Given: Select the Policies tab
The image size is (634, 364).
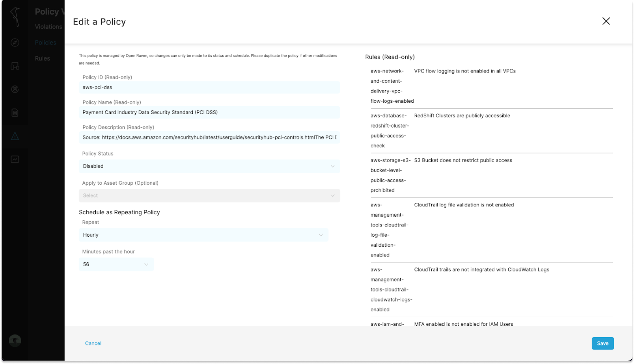Looking at the screenshot, I should point(45,43).
